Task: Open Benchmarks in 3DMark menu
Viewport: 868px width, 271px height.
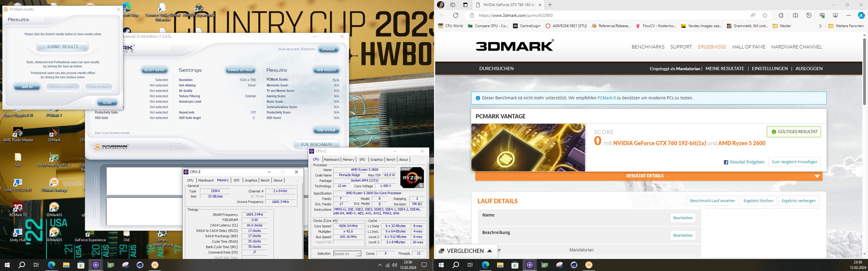Action: [x=648, y=47]
